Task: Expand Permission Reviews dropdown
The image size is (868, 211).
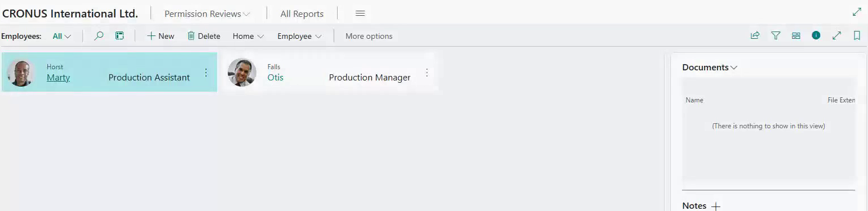Action: [207, 14]
